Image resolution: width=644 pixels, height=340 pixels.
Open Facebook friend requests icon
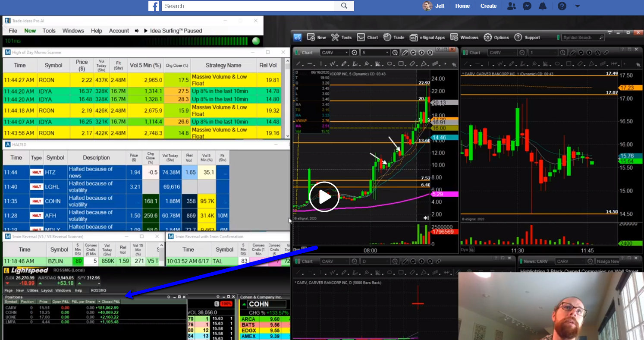point(512,6)
